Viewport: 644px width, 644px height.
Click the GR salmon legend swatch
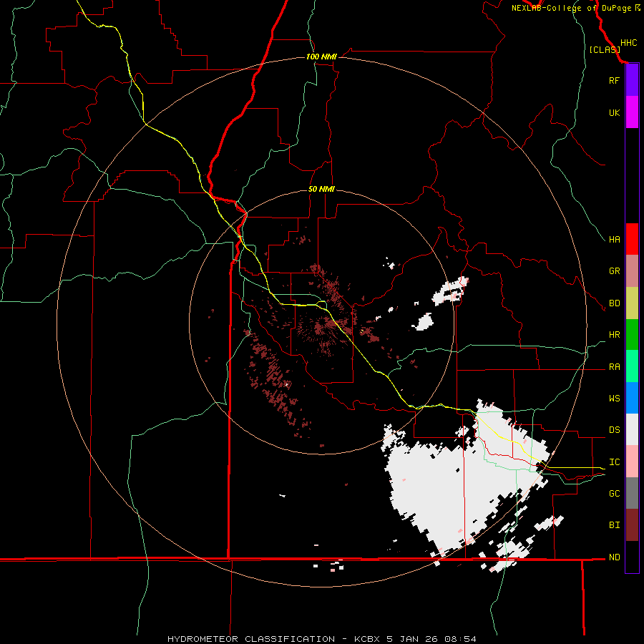pos(632,270)
